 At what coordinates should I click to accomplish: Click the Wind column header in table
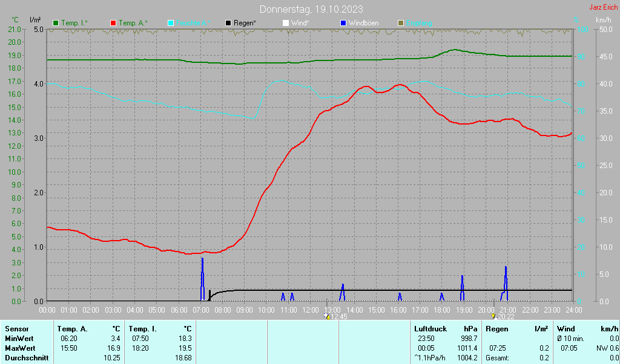[x=566, y=329]
